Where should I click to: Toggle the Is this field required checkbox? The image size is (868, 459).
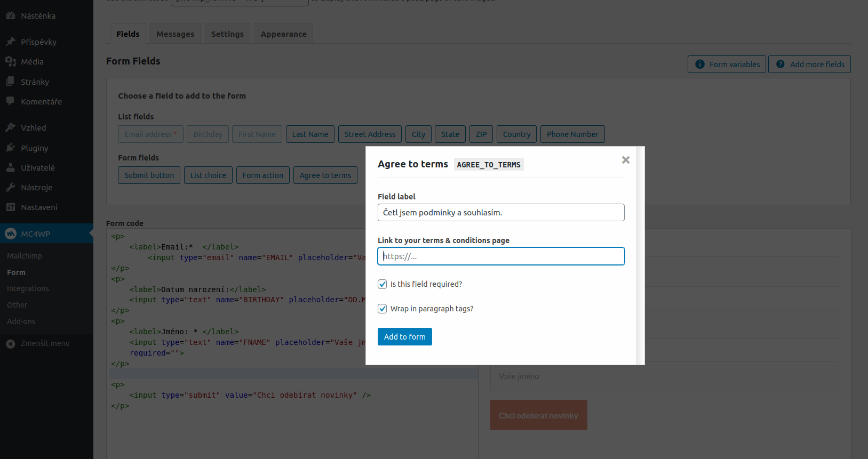[x=382, y=284]
